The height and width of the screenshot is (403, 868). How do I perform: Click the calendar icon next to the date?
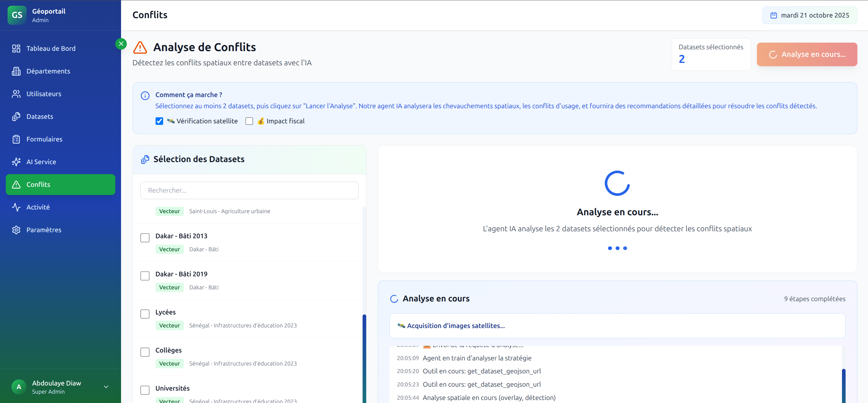[x=774, y=15]
